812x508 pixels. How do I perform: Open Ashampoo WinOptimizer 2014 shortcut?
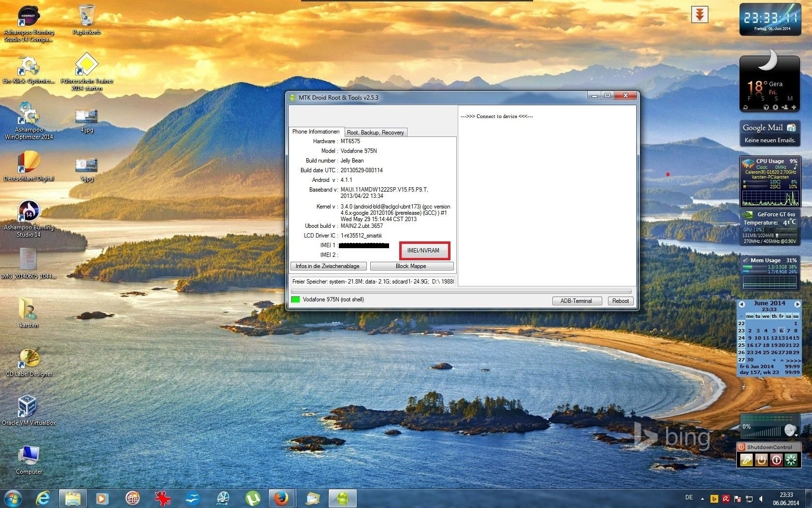coord(29,121)
